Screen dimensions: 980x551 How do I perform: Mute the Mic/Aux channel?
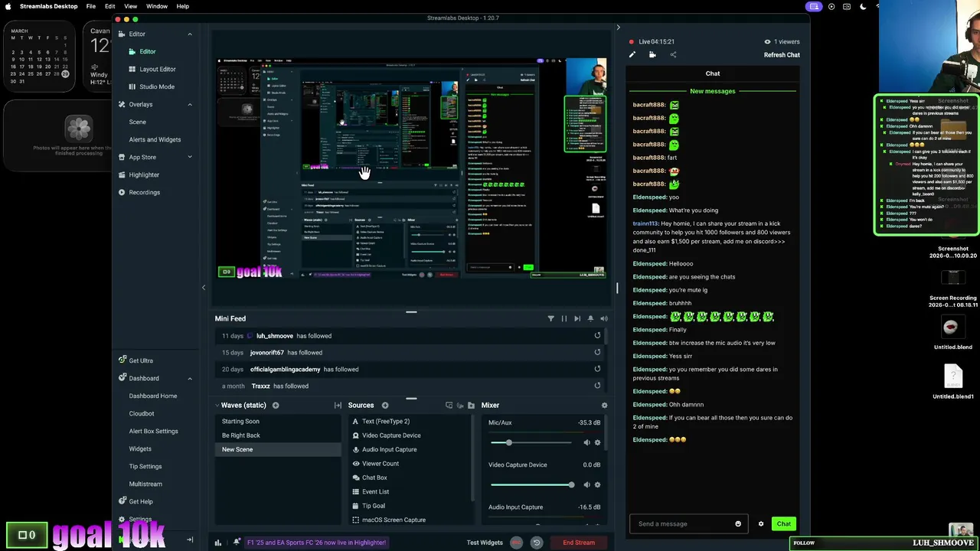[586, 442]
